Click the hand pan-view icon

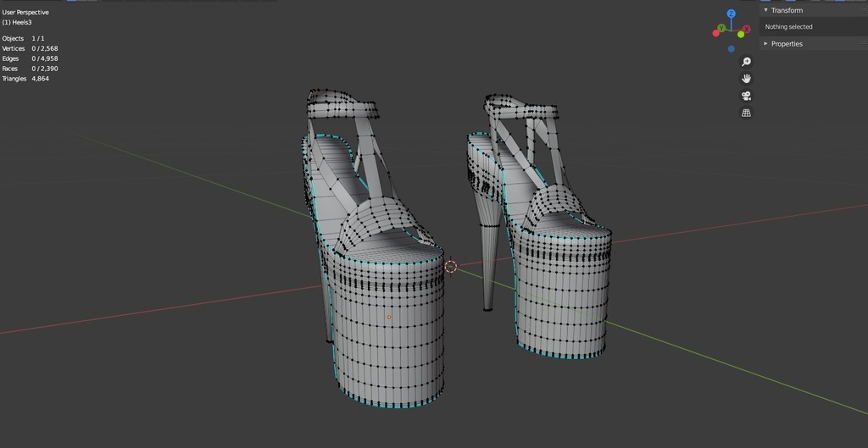pyautogui.click(x=746, y=79)
